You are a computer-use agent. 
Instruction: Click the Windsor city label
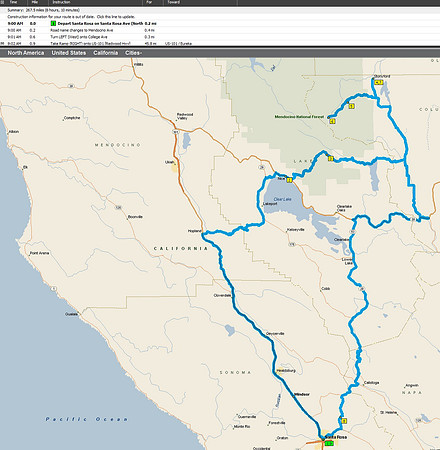302,394
